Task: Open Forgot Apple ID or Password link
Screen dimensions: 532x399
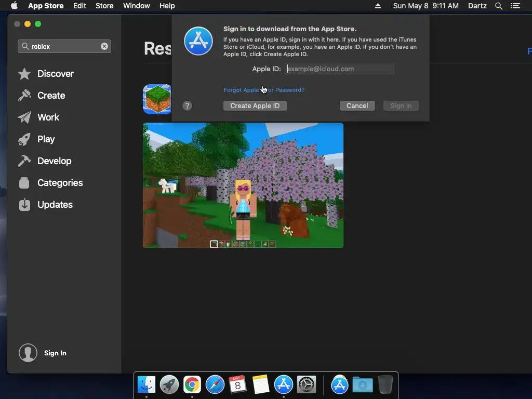Action: (x=264, y=90)
